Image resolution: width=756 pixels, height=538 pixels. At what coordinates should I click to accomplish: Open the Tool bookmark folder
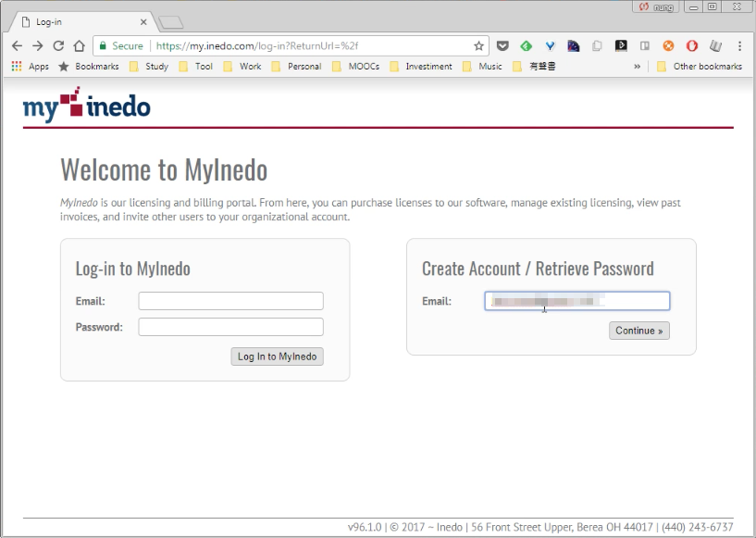tap(196, 67)
